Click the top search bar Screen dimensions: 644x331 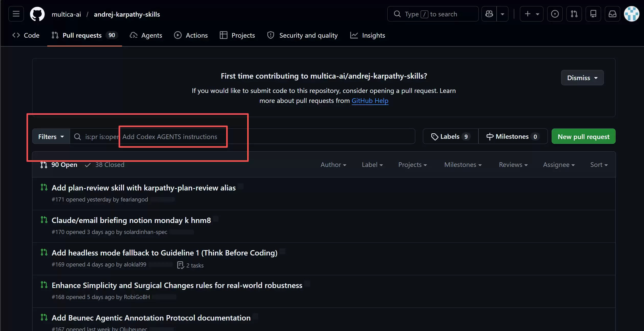click(433, 14)
